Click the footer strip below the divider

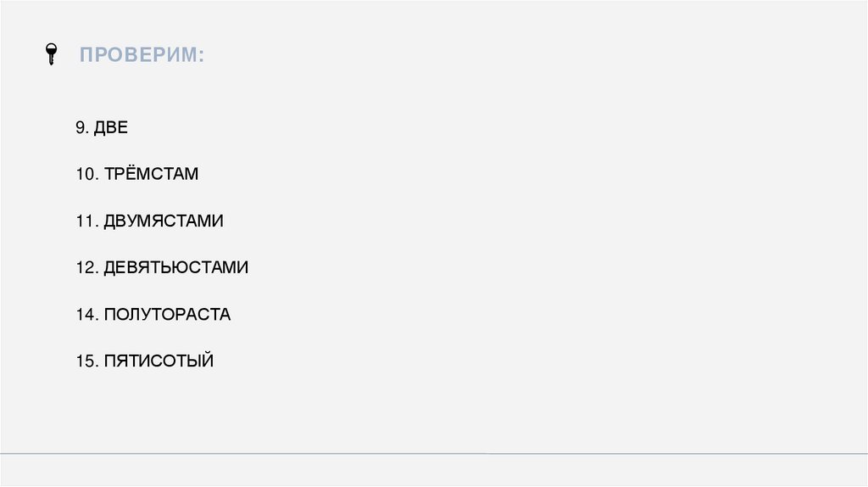pyautogui.click(x=434, y=470)
